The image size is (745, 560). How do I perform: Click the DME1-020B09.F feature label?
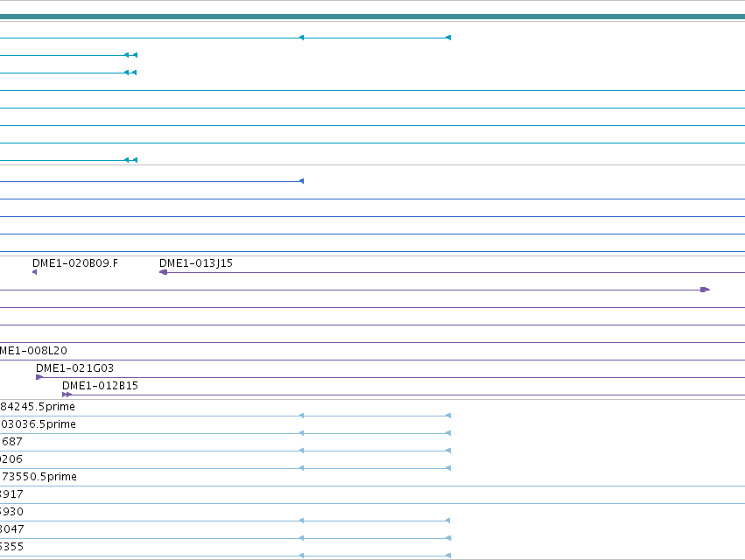75,263
